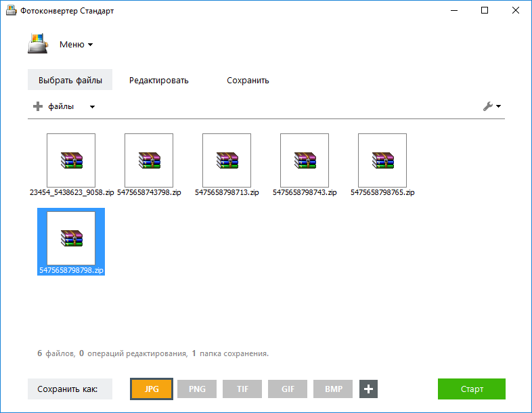Select thumbnail of 5475658798713.zip
532x413 pixels.
227,160
